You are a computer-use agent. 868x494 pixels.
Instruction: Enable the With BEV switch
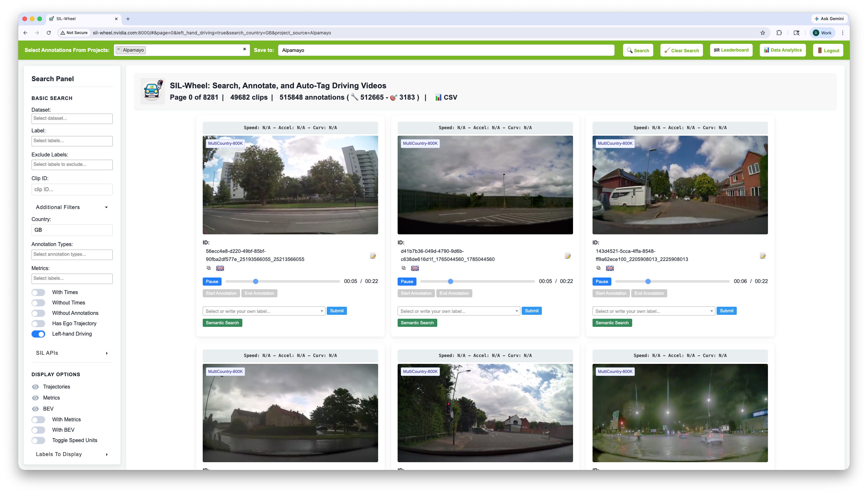coord(38,430)
